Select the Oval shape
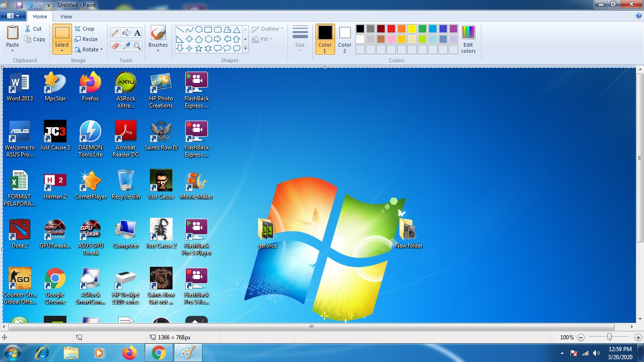Viewport: 644px width, 362px height. (x=199, y=29)
